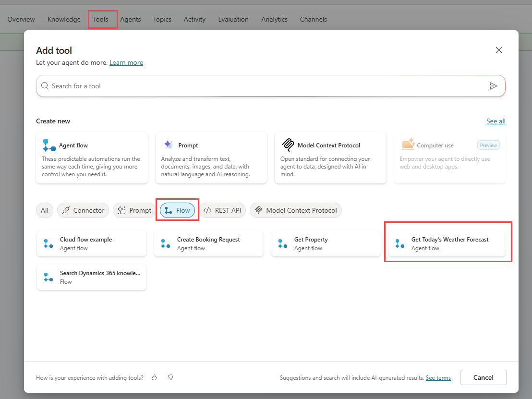Click the Computer use Preview badge
Image resolution: width=532 pixels, height=399 pixels.
click(x=489, y=145)
